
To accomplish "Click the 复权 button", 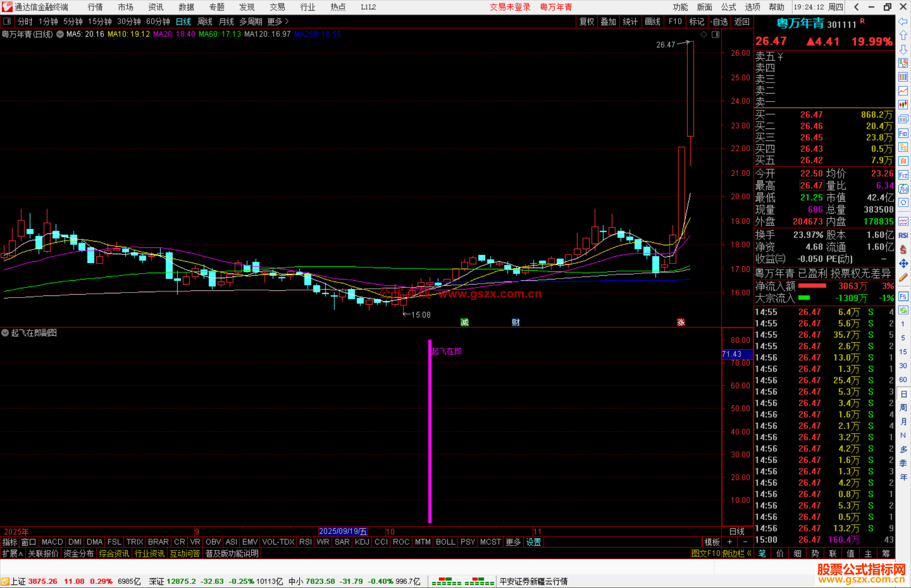I will [586, 21].
